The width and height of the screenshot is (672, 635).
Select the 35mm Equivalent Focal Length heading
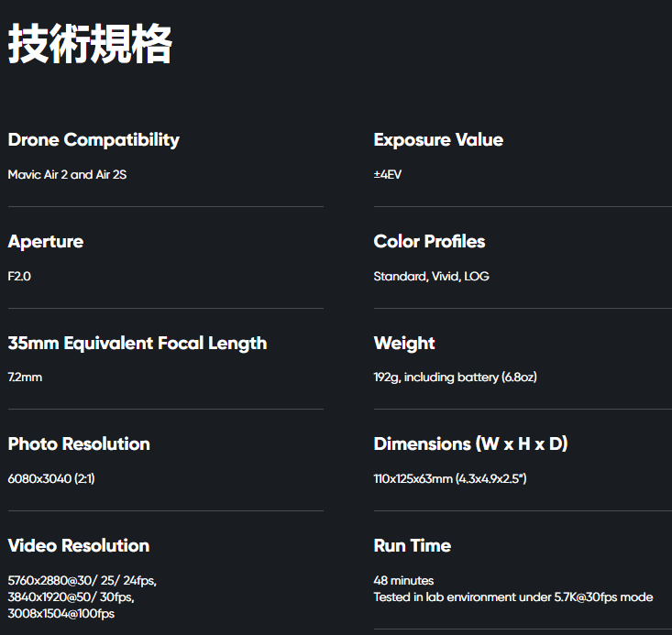pyautogui.click(x=138, y=344)
